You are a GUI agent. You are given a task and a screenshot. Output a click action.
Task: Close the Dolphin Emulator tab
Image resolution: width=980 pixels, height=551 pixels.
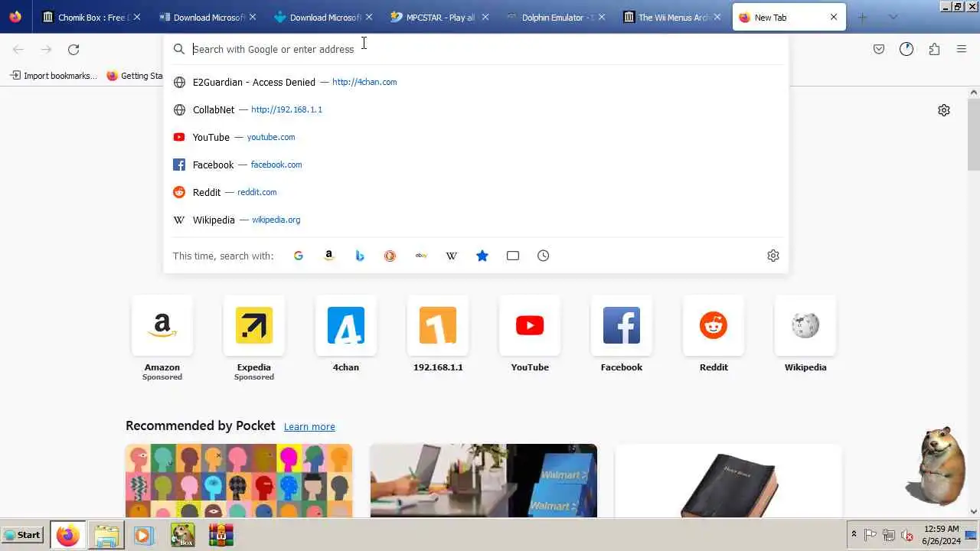(x=601, y=17)
